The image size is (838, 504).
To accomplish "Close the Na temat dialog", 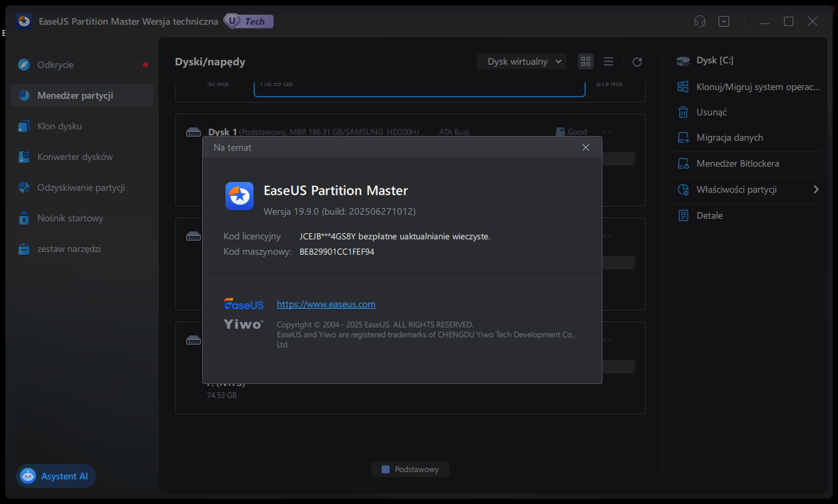I will coord(586,147).
